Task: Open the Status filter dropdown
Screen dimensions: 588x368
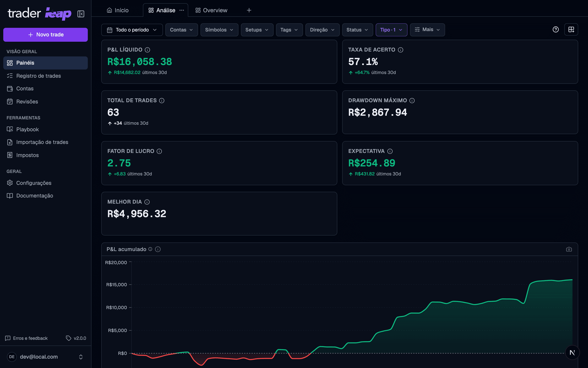Action: pyautogui.click(x=357, y=30)
